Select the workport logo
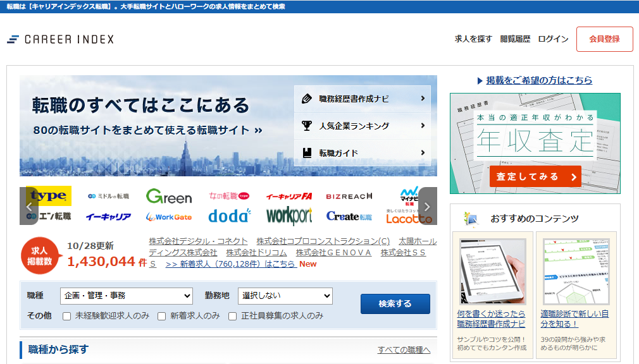The image size is (639, 364). point(289,216)
